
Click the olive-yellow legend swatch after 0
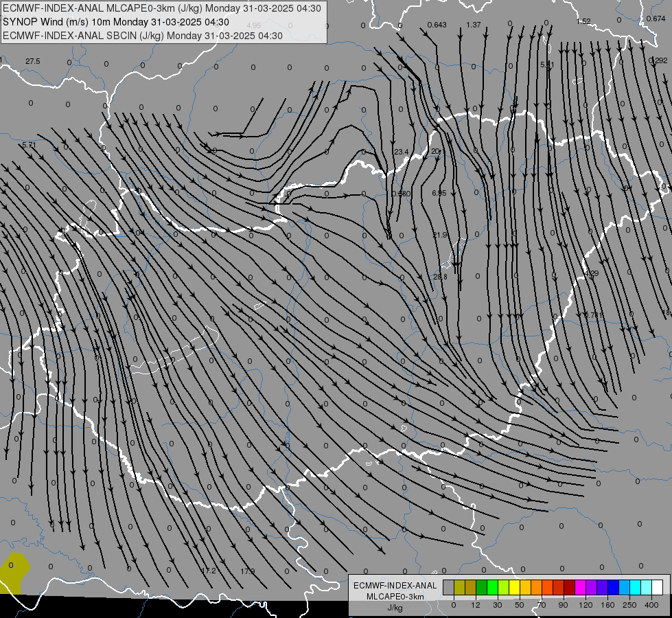coord(459,588)
